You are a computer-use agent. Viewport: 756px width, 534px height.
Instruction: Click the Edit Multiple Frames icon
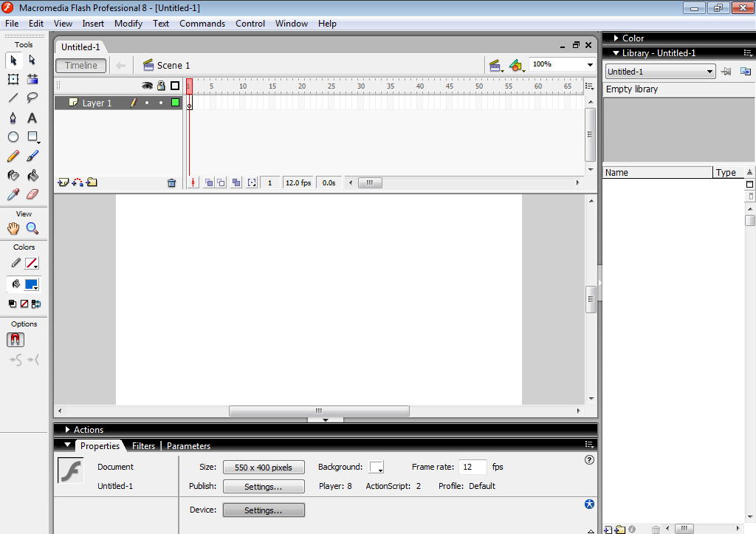(x=236, y=183)
